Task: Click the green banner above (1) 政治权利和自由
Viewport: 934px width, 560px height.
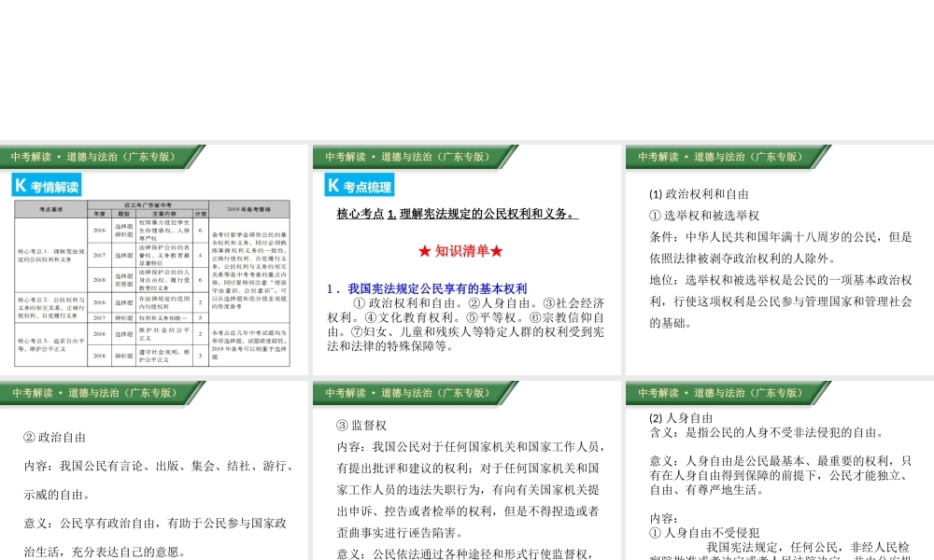Action: pos(728,157)
